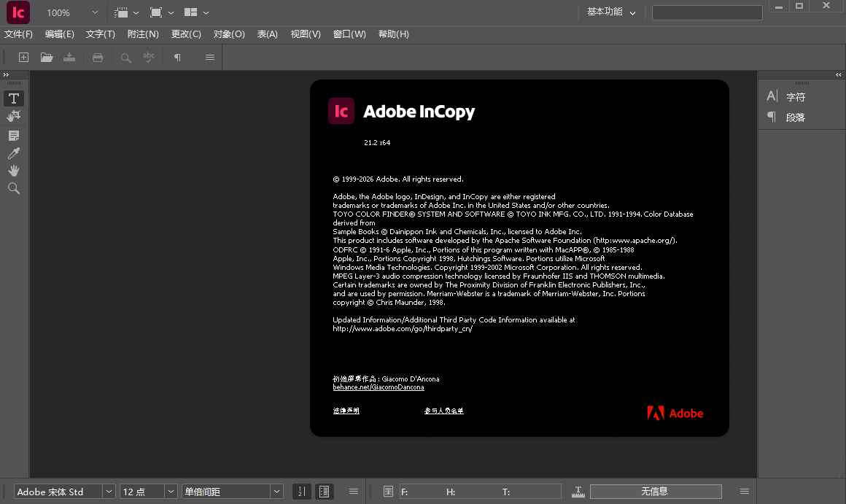Open the 表(A) menu
This screenshot has width=846, height=504.
[267, 34]
